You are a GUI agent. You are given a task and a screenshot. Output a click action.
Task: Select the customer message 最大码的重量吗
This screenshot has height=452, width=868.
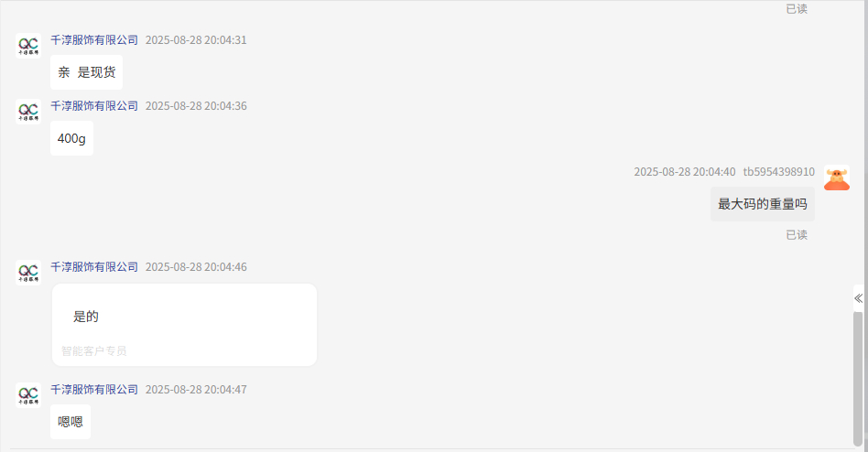[763, 204]
